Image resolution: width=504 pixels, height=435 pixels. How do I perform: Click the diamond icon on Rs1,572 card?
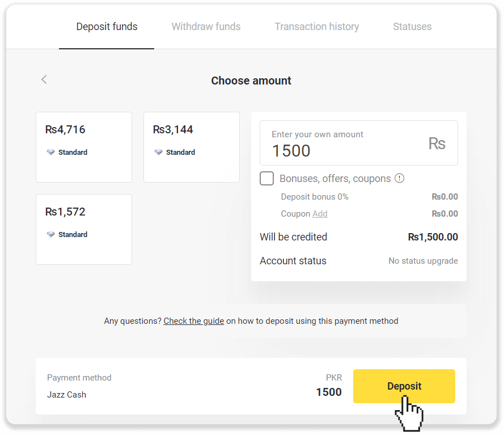point(51,235)
